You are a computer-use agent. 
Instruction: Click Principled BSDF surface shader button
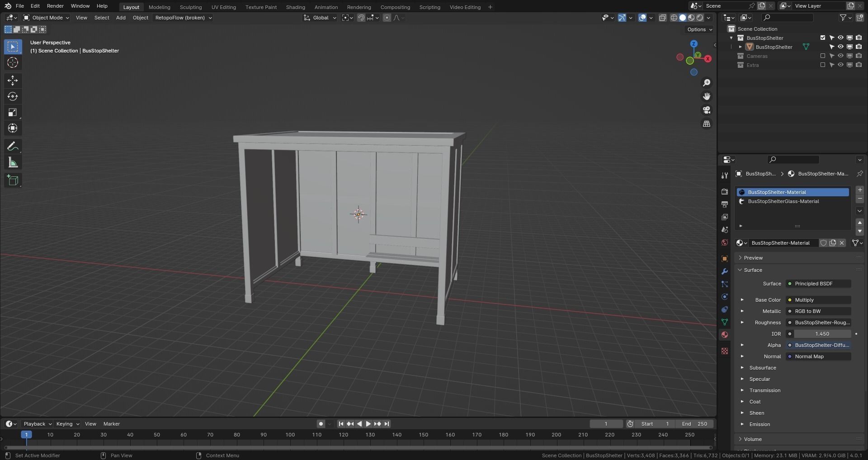click(819, 284)
